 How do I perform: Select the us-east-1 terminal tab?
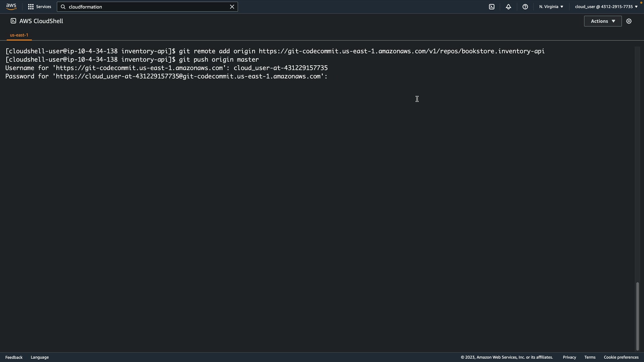[19, 35]
